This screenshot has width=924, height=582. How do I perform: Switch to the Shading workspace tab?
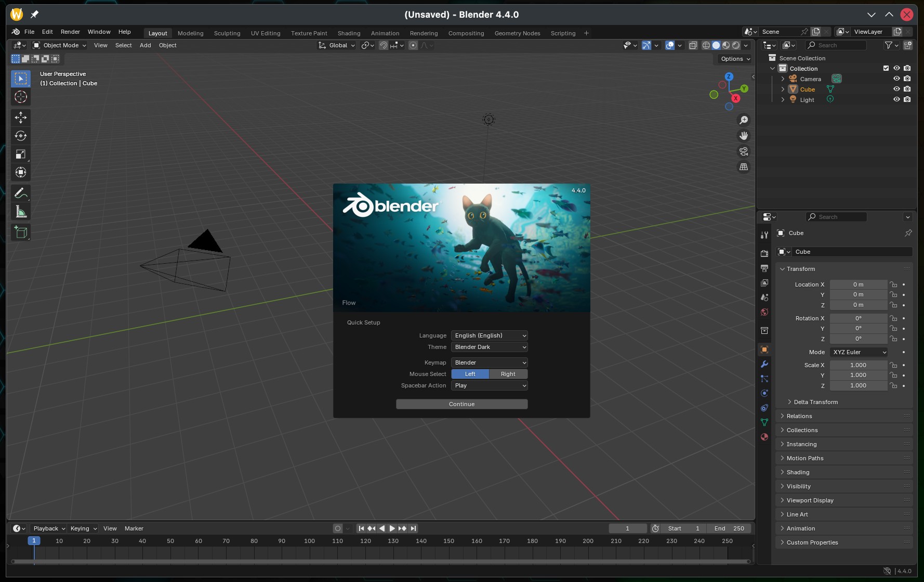[x=349, y=33]
